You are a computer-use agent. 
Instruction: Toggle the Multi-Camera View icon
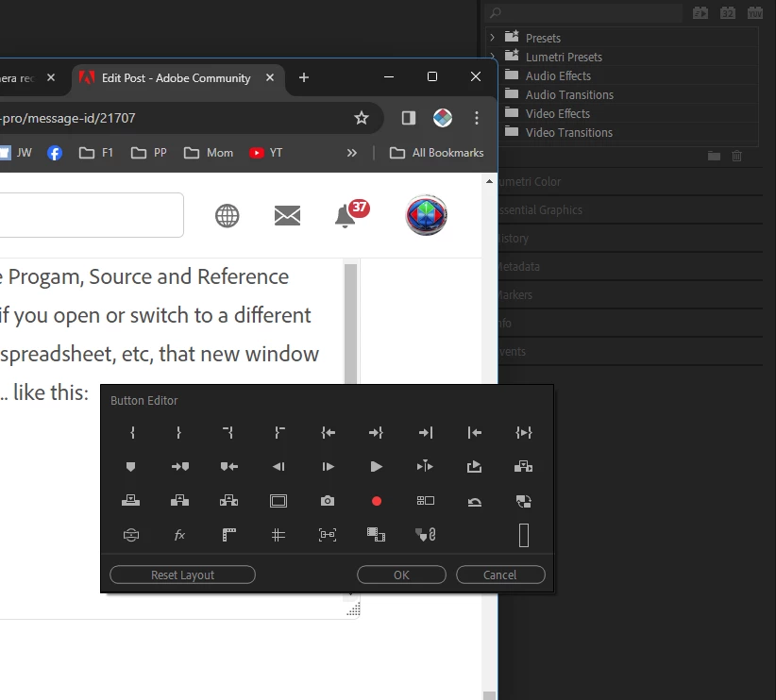point(426,501)
